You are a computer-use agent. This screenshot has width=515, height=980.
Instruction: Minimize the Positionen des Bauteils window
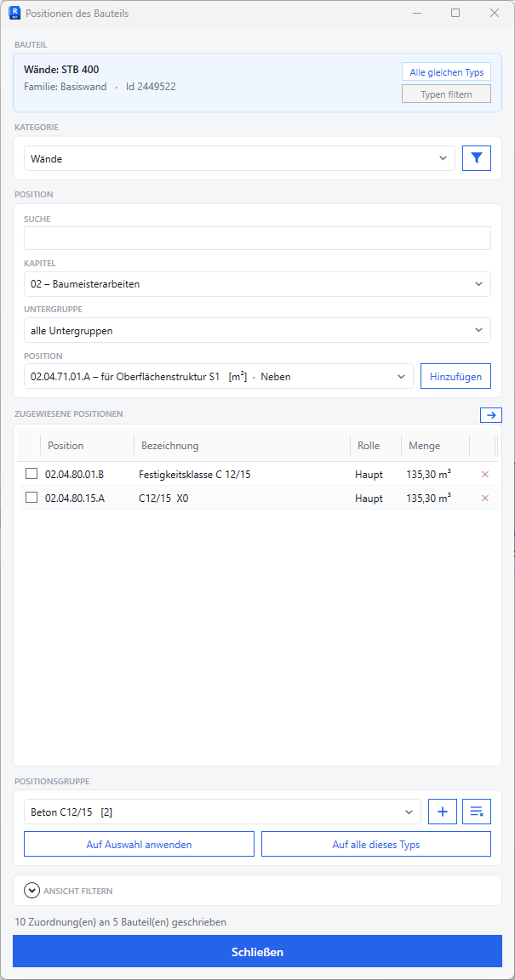(x=416, y=13)
